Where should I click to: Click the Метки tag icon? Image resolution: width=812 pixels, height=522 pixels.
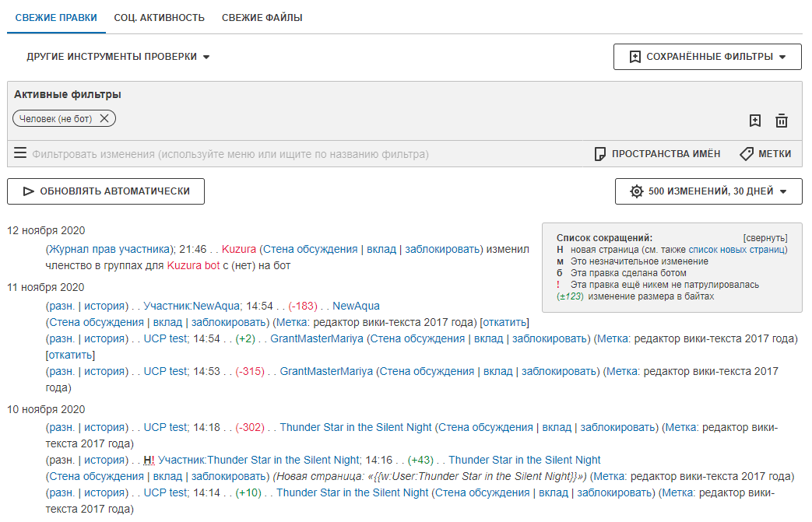pyautogui.click(x=747, y=154)
